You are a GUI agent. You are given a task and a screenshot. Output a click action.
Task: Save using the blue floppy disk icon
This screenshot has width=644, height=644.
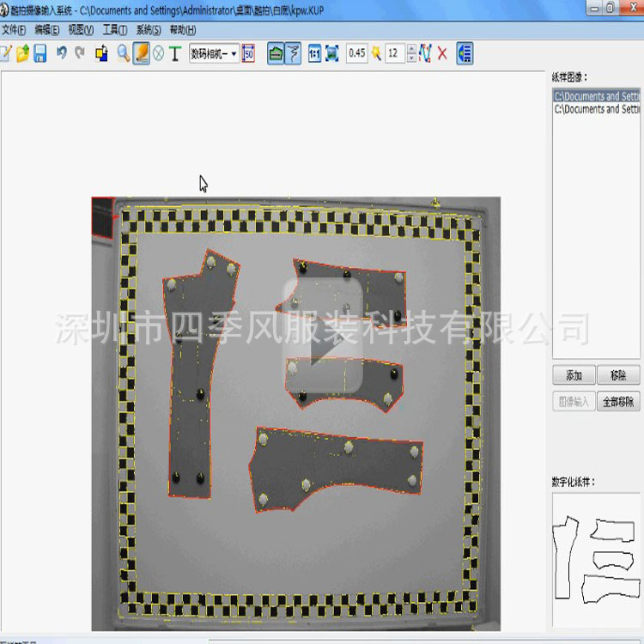point(39,54)
